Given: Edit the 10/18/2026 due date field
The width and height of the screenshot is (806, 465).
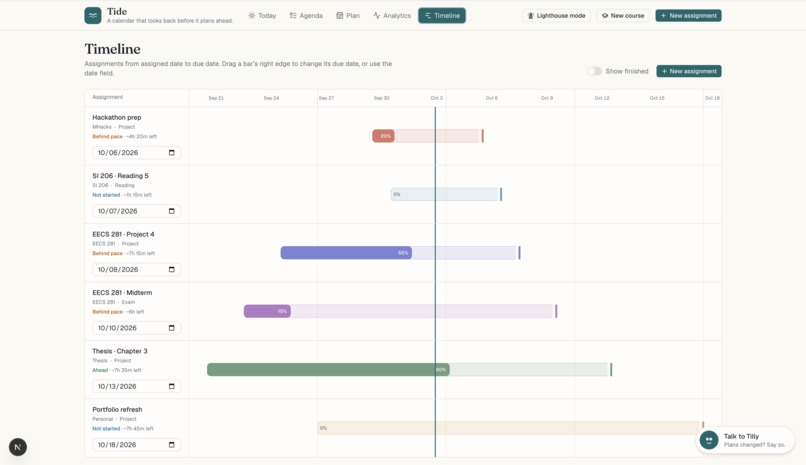Looking at the screenshot, I should [136, 445].
